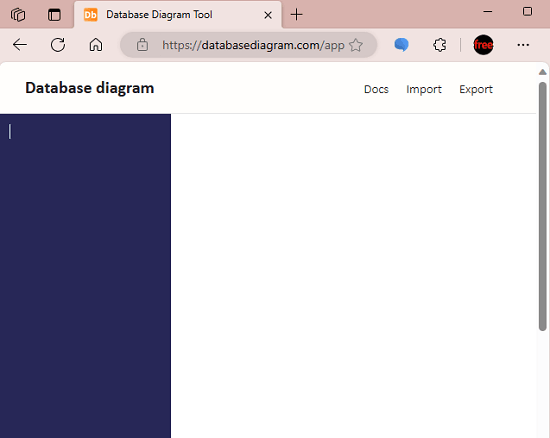
Task: Reload the page with refresh icon
Action: (58, 45)
